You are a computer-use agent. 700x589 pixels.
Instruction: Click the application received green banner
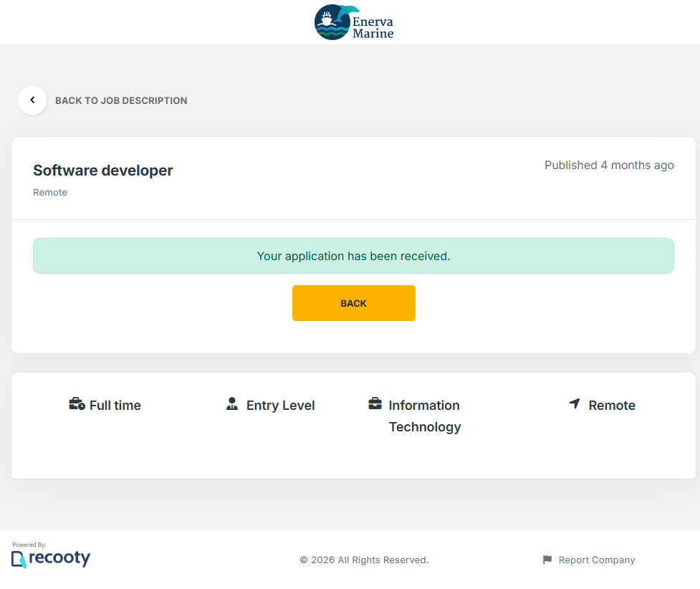pyautogui.click(x=353, y=256)
